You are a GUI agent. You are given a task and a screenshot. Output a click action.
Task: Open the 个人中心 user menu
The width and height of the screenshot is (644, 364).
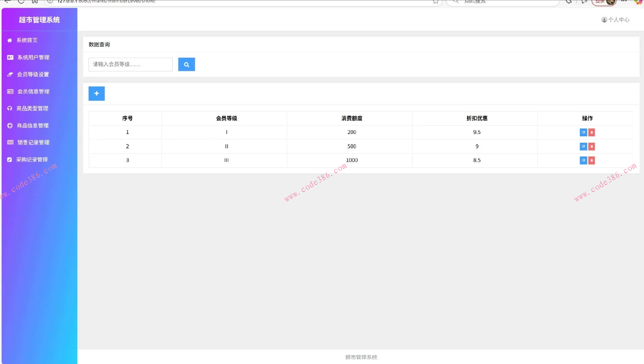click(x=615, y=20)
